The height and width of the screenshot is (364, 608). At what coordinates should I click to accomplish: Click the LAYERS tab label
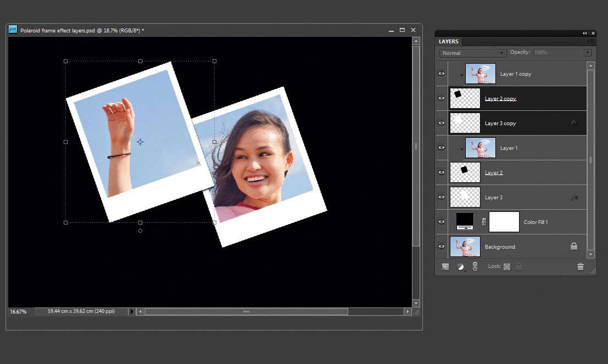click(x=448, y=41)
